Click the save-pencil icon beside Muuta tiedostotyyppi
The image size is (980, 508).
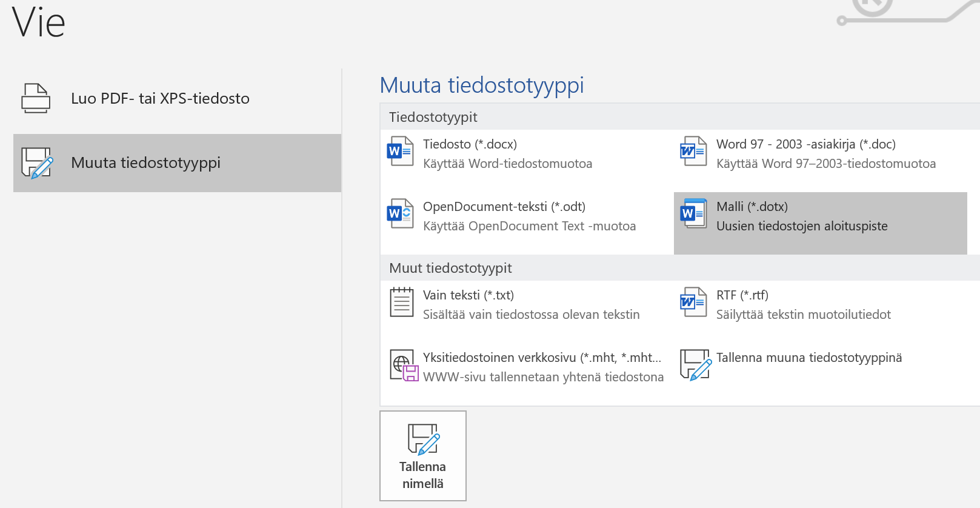37,163
